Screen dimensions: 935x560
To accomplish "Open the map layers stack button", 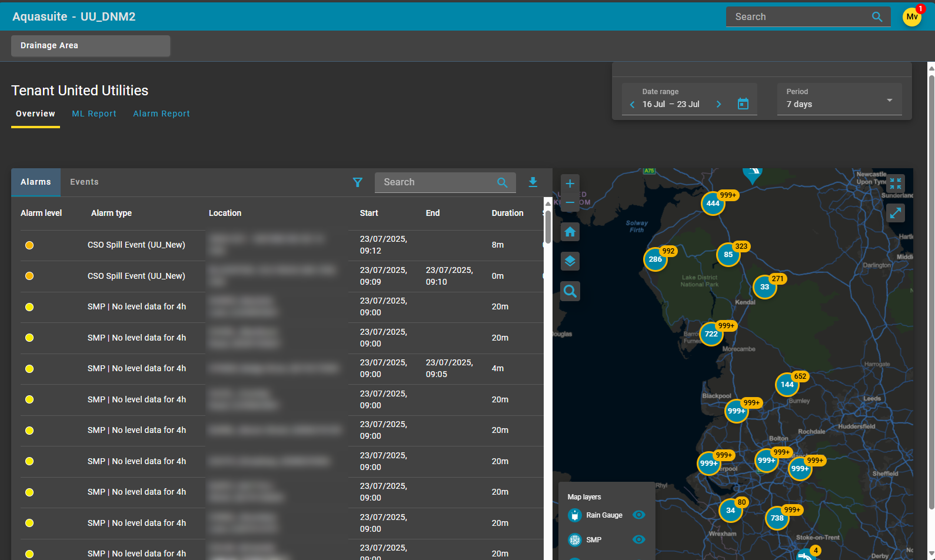I will tap(570, 261).
